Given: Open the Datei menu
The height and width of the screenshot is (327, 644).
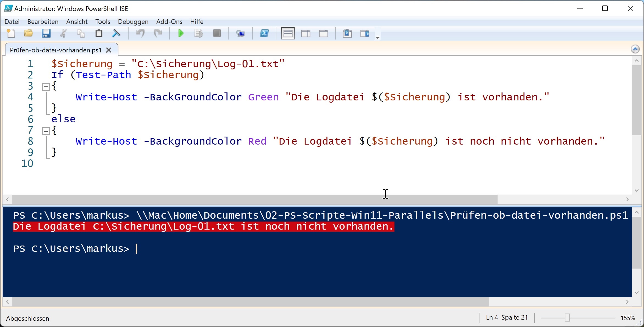Looking at the screenshot, I should pyautogui.click(x=12, y=22).
